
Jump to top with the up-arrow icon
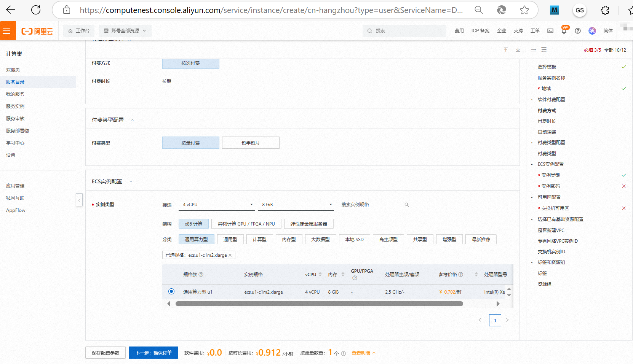(506, 50)
